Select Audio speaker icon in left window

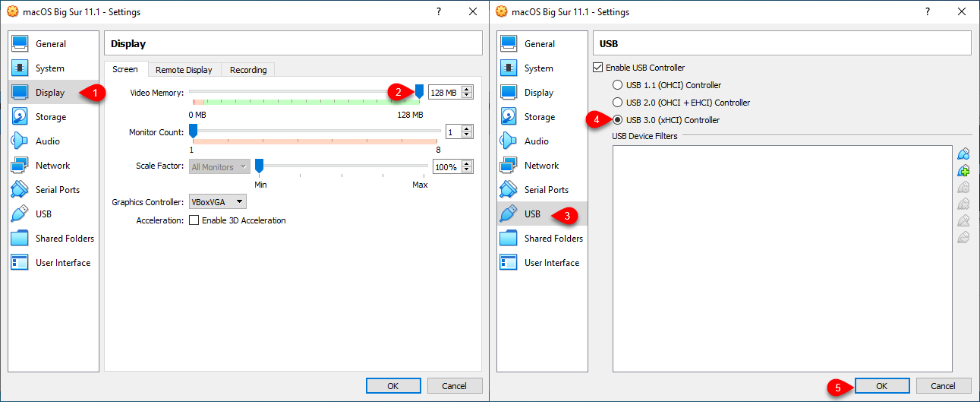click(x=20, y=141)
